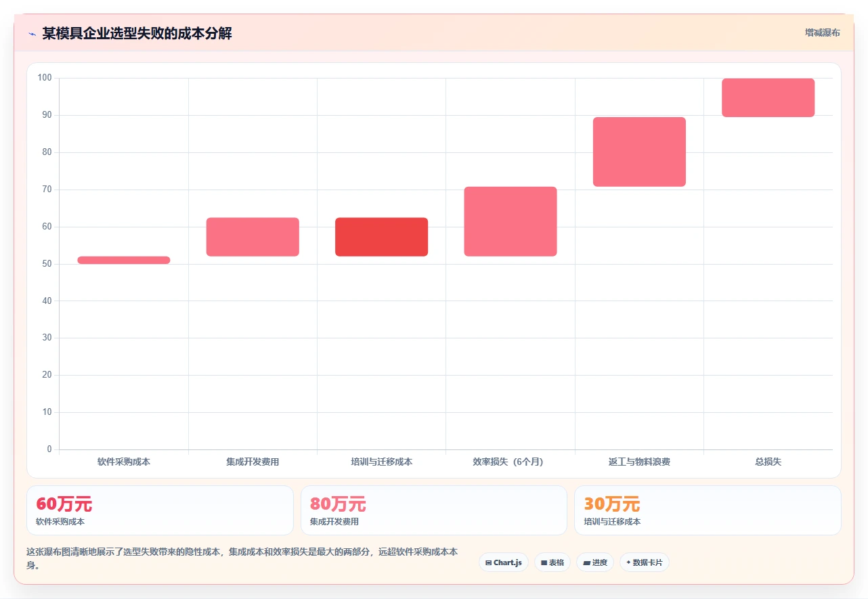Screen dimensions: 868x599
Task: Open the 30万元 培训与迁移成本 card
Action: [x=708, y=510]
